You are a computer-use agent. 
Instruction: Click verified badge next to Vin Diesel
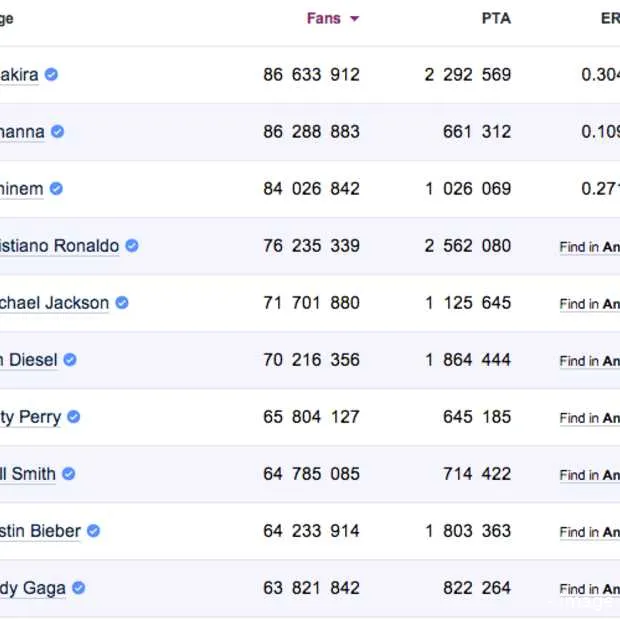[x=70, y=359]
